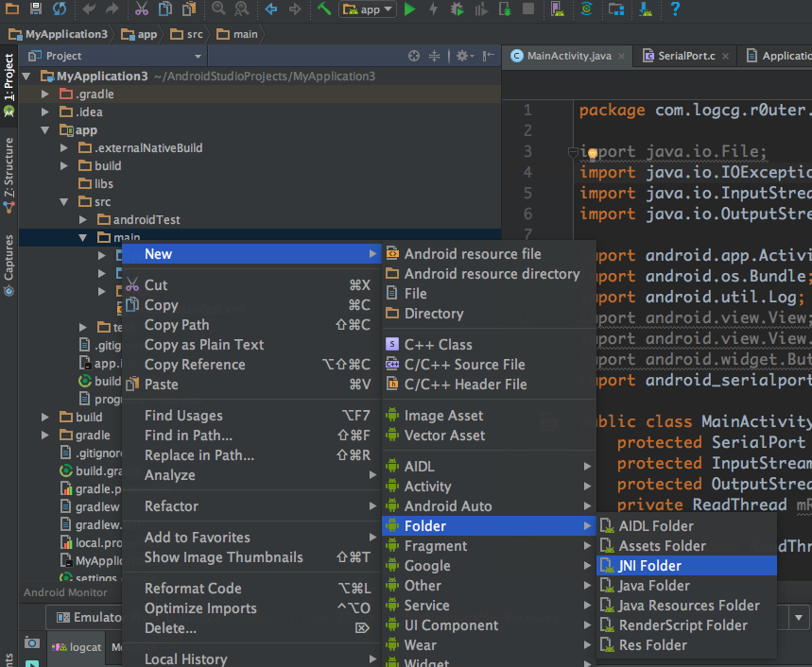Collapse the src folder tree node
812x667 pixels.
click(x=64, y=202)
